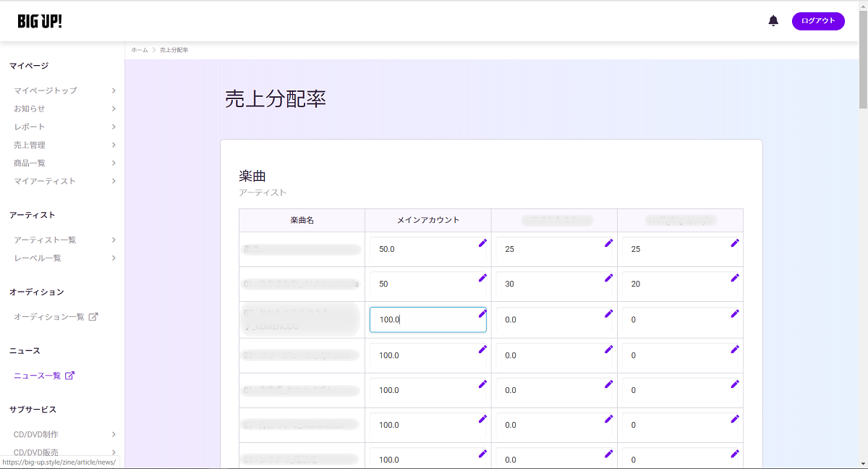Image resolution: width=868 pixels, height=469 pixels.
Task: Expand the マイページトップ sidebar chevron
Action: click(114, 90)
